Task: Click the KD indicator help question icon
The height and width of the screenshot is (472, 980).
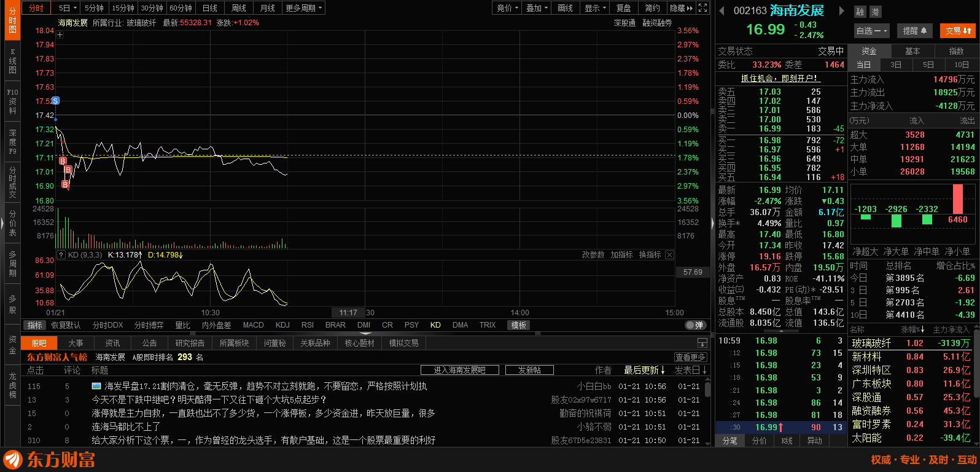Action: point(61,254)
